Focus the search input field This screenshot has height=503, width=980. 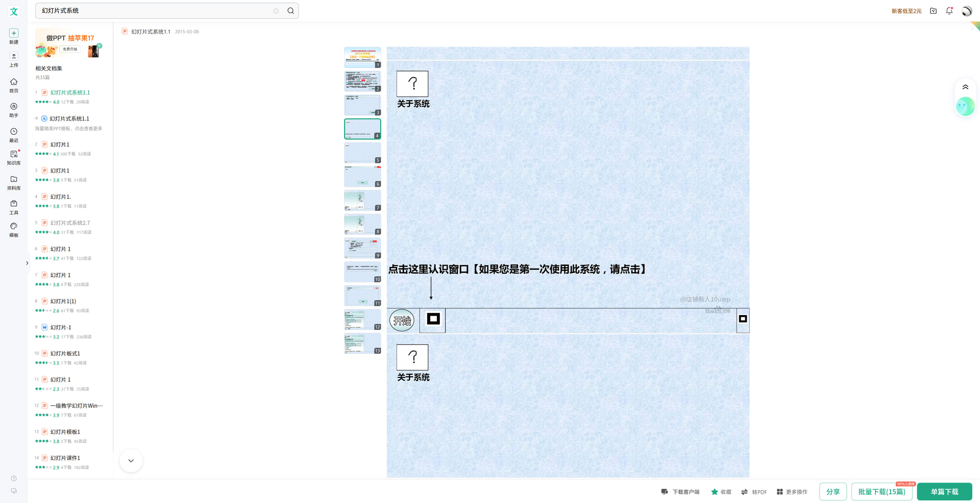(156, 11)
